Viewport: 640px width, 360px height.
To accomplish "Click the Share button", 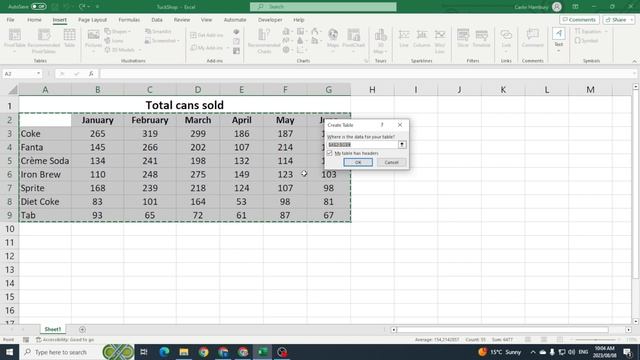I will click(619, 20).
